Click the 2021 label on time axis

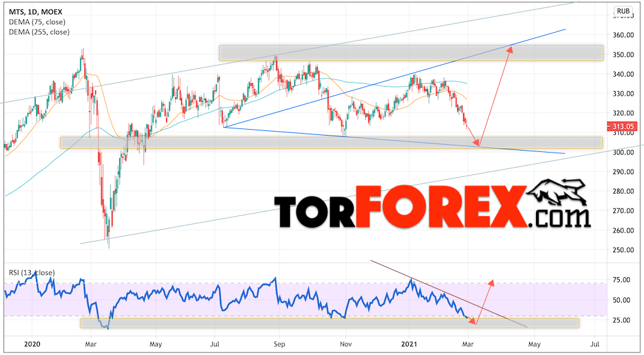(408, 344)
